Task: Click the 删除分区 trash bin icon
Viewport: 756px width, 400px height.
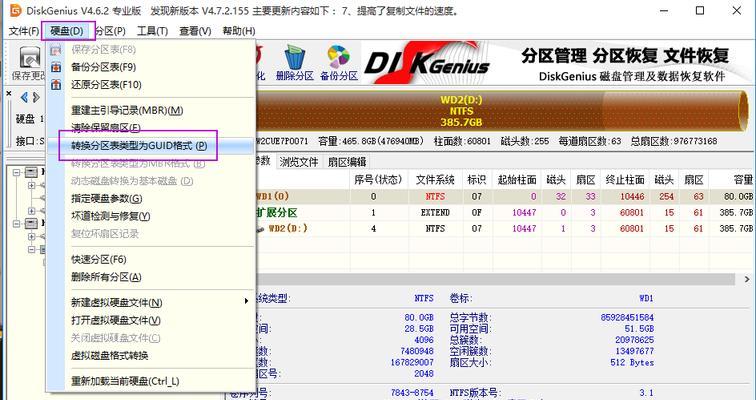Action: [295, 57]
